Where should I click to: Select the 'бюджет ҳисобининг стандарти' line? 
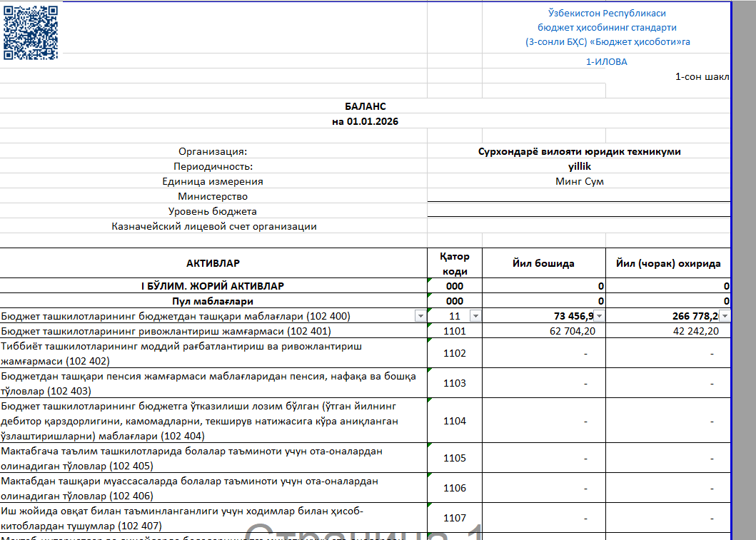pyautogui.click(x=607, y=27)
